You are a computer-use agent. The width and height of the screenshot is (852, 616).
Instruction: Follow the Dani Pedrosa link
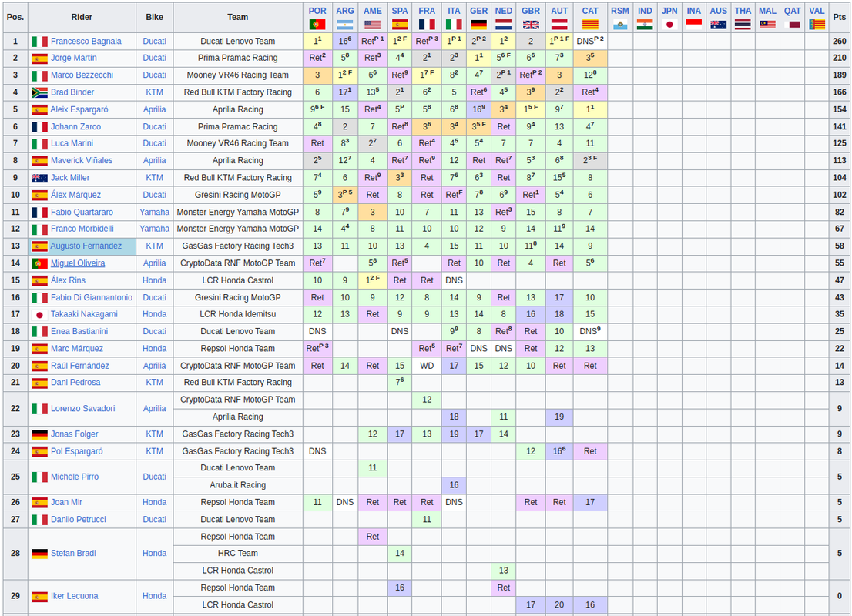click(x=75, y=383)
